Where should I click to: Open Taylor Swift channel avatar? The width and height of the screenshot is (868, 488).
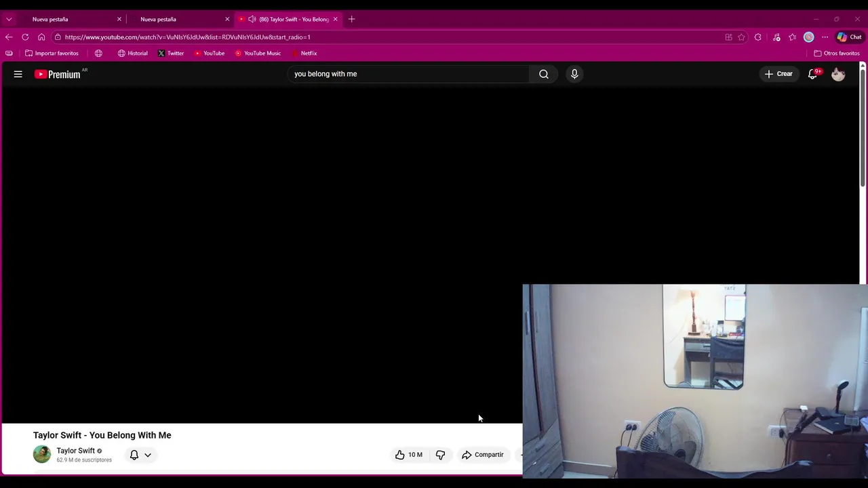pos(42,455)
